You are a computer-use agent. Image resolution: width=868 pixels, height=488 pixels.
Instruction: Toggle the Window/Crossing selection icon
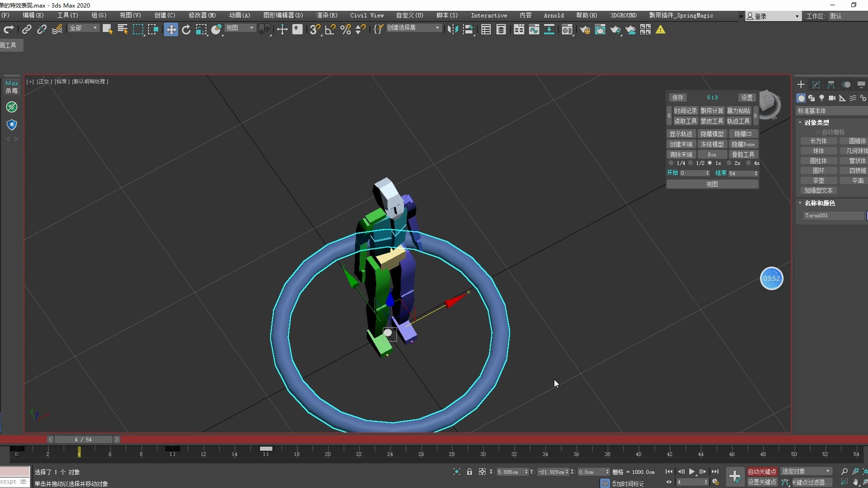[x=153, y=30]
